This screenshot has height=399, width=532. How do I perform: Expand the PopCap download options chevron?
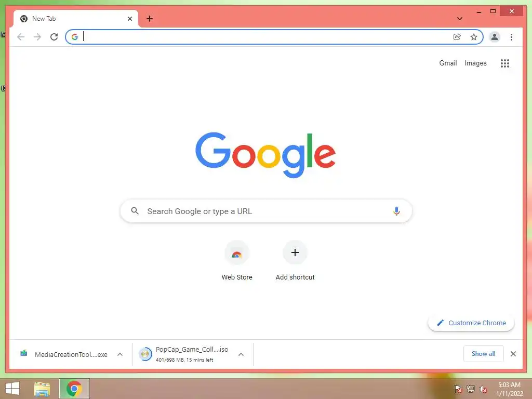pos(241,354)
